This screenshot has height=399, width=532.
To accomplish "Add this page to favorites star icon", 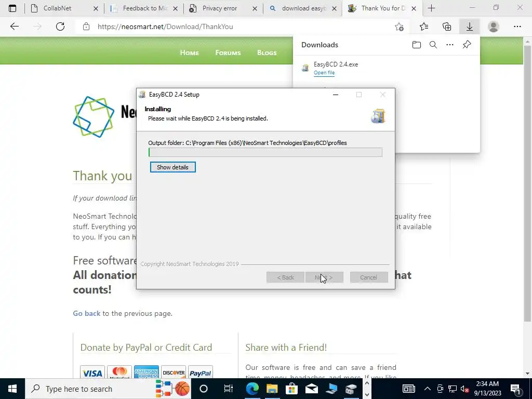I will (400, 26).
